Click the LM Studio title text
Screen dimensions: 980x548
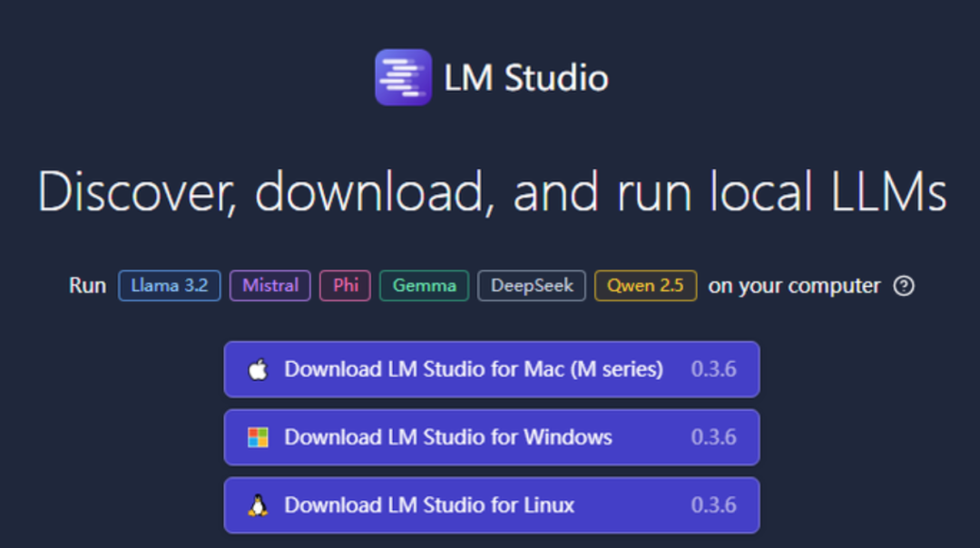[x=525, y=78]
